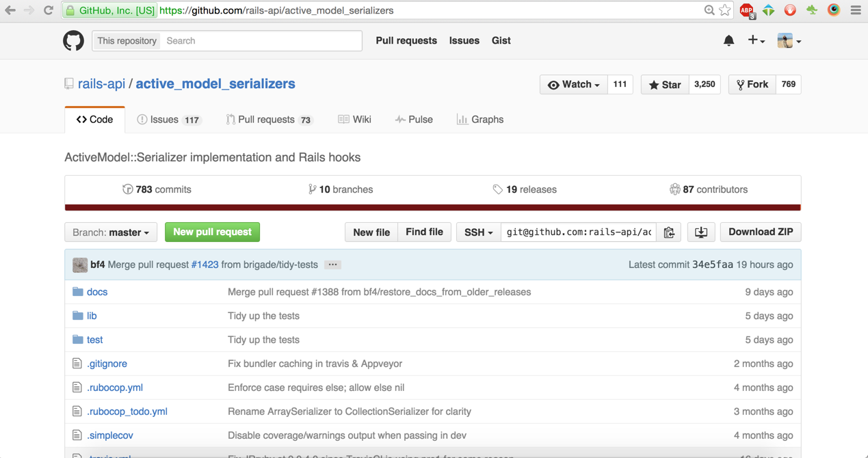View the 87 contributors

point(709,190)
